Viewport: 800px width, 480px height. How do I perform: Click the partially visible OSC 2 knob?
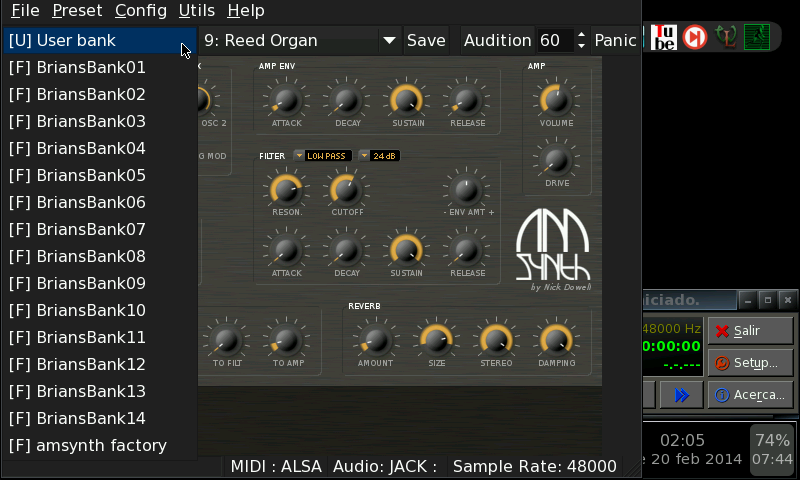[x=204, y=100]
